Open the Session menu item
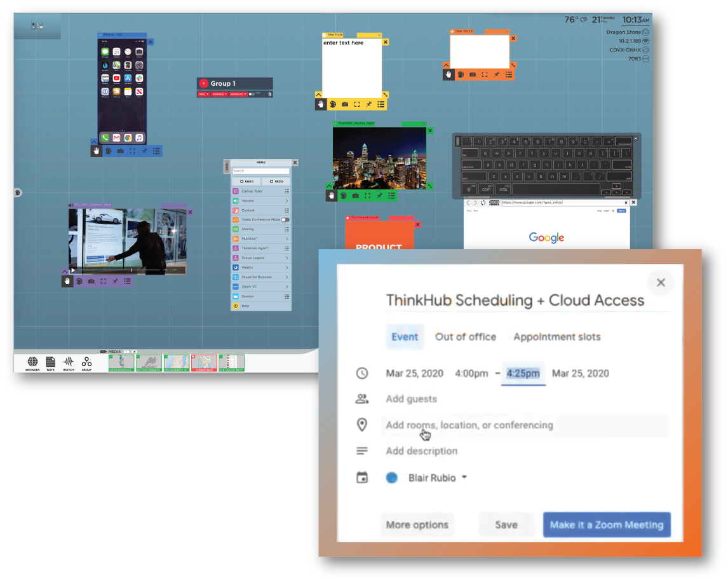Screen dimensions: 728x583 260,296
